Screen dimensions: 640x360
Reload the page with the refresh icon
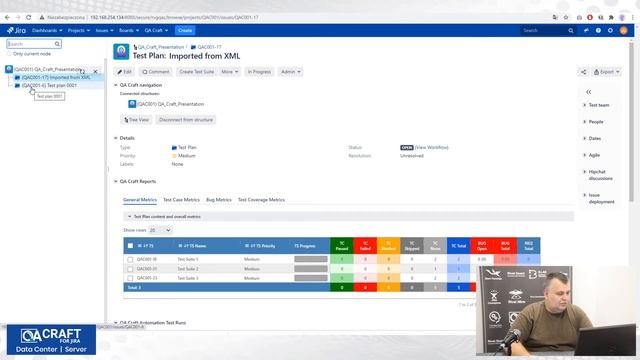(x=29, y=18)
